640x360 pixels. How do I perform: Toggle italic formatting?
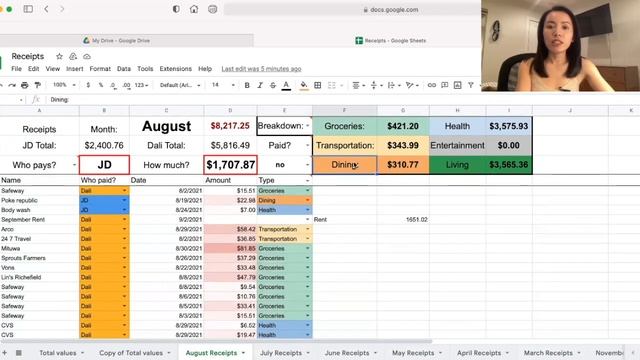[x=260, y=85]
